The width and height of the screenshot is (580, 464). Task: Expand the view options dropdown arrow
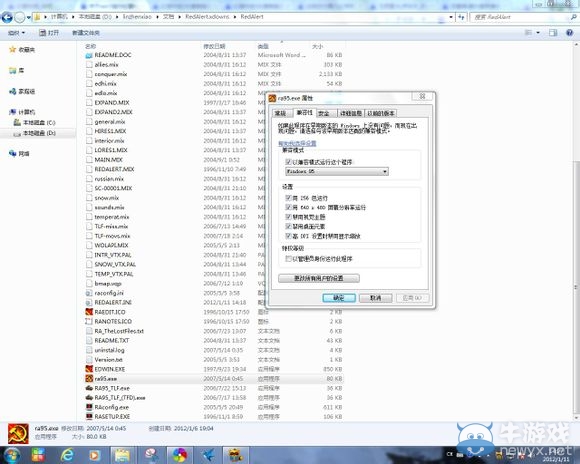(538, 33)
